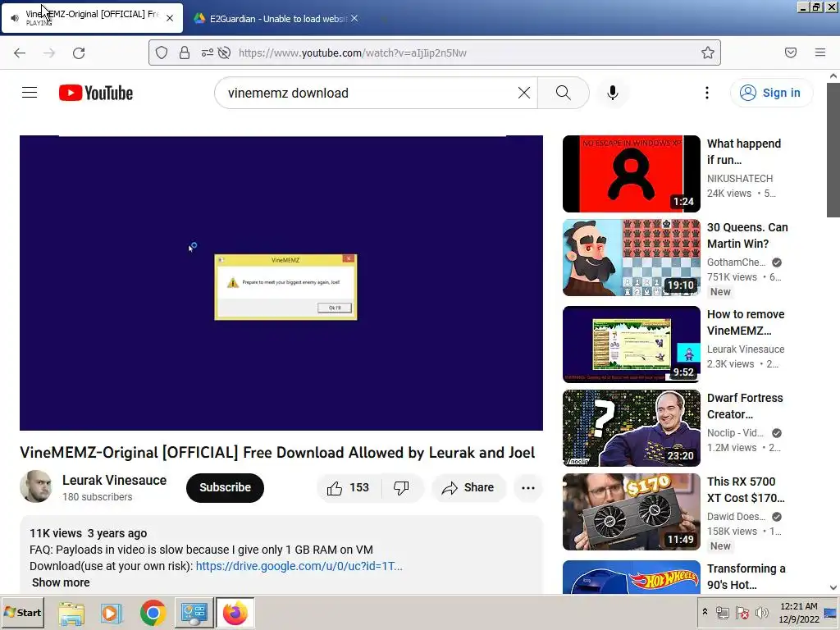Open the taskbar clock showing 12:21 AM
This screenshot has height=630, width=840.
click(x=799, y=612)
